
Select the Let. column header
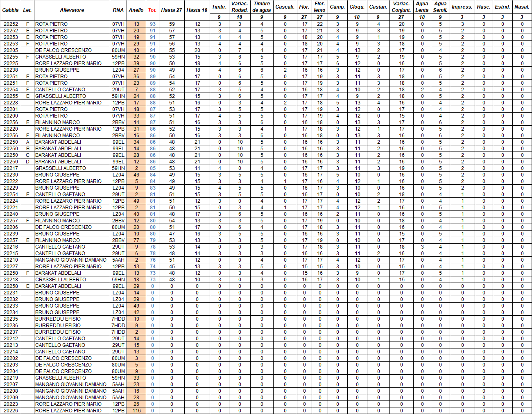27,10
